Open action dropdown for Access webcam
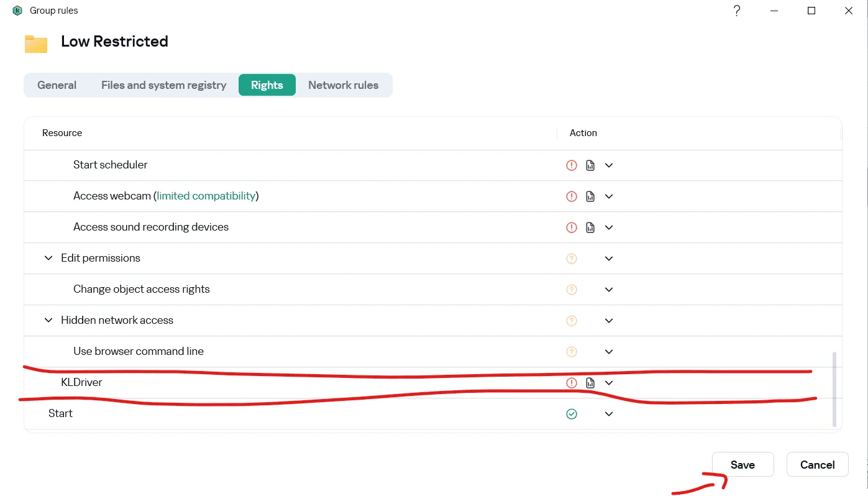This screenshot has height=496, width=868. click(x=609, y=196)
